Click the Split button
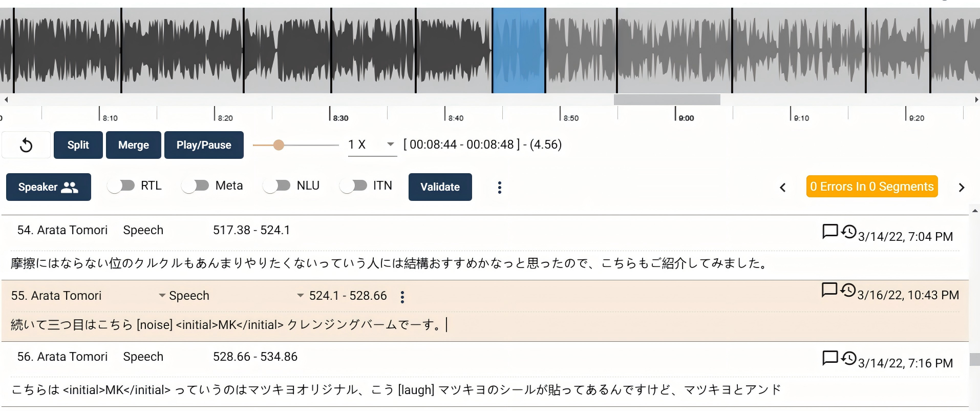This screenshot has height=411, width=980. pos(78,145)
